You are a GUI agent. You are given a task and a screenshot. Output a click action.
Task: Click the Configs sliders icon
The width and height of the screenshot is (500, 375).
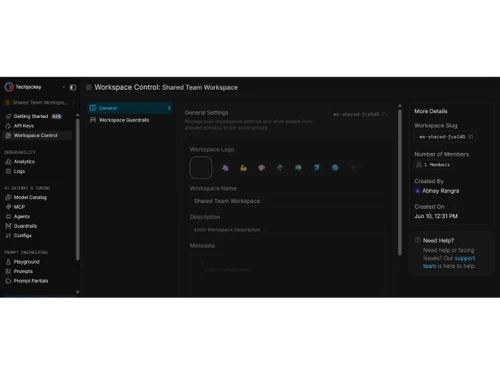(8, 236)
